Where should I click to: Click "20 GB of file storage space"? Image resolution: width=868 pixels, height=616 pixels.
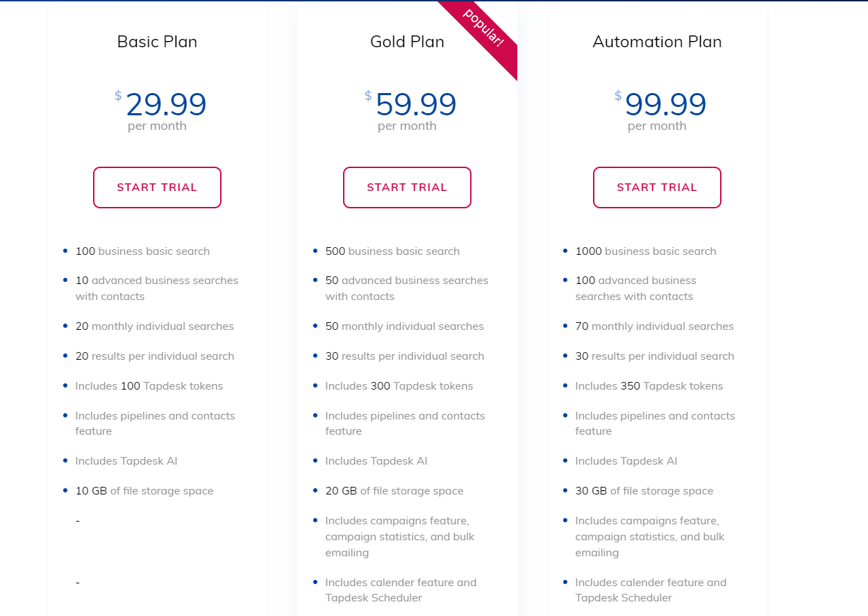point(394,491)
